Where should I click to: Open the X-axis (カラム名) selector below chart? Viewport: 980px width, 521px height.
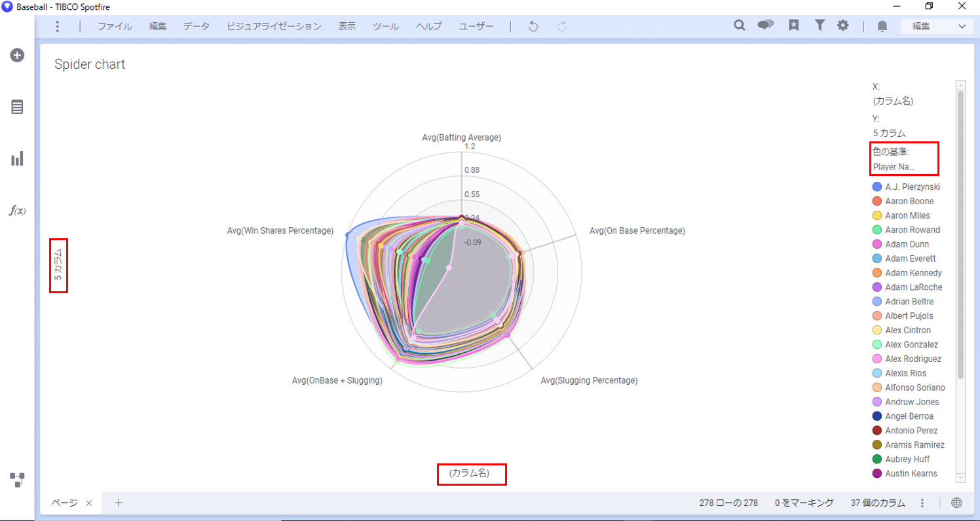[469, 473]
